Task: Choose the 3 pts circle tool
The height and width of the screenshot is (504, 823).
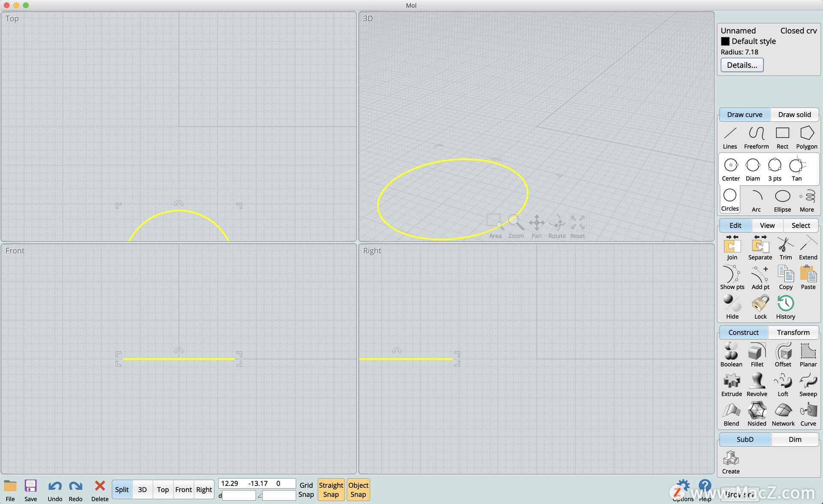Action: click(x=774, y=169)
